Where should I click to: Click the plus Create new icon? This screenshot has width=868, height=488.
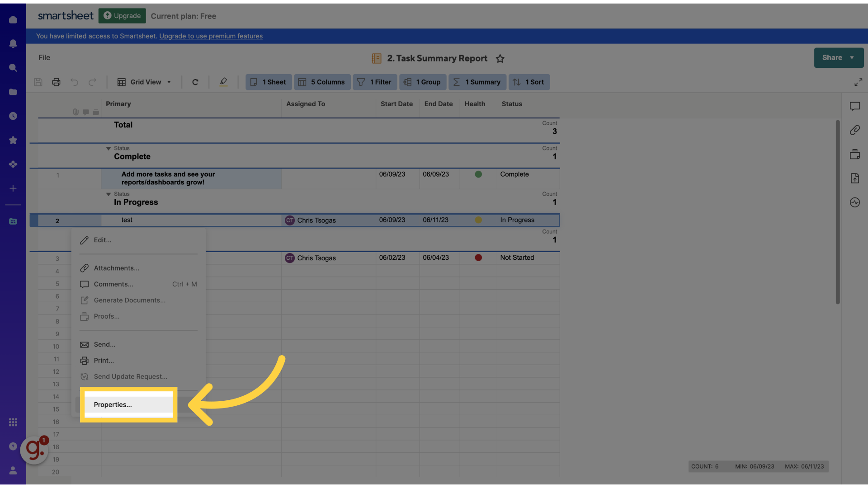coord(13,188)
